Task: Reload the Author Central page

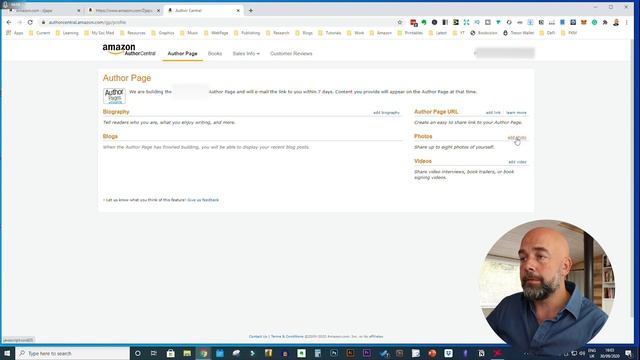Action: pos(30,22)
